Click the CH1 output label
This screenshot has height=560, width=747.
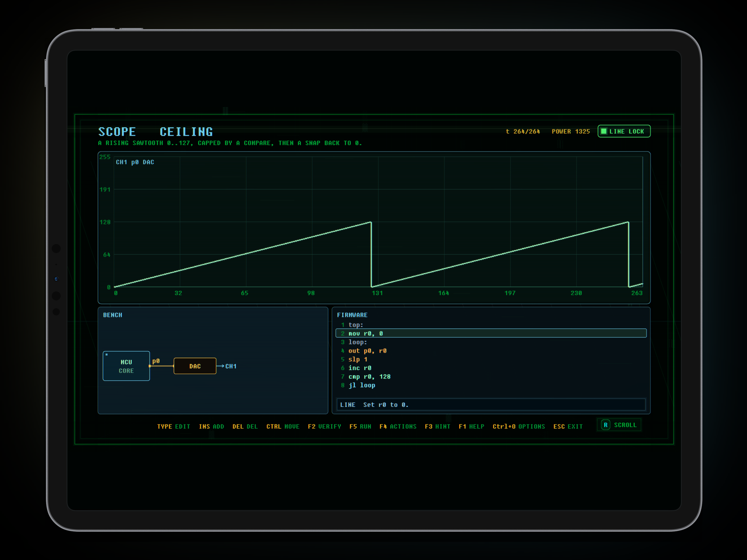[x=231, y=366]
